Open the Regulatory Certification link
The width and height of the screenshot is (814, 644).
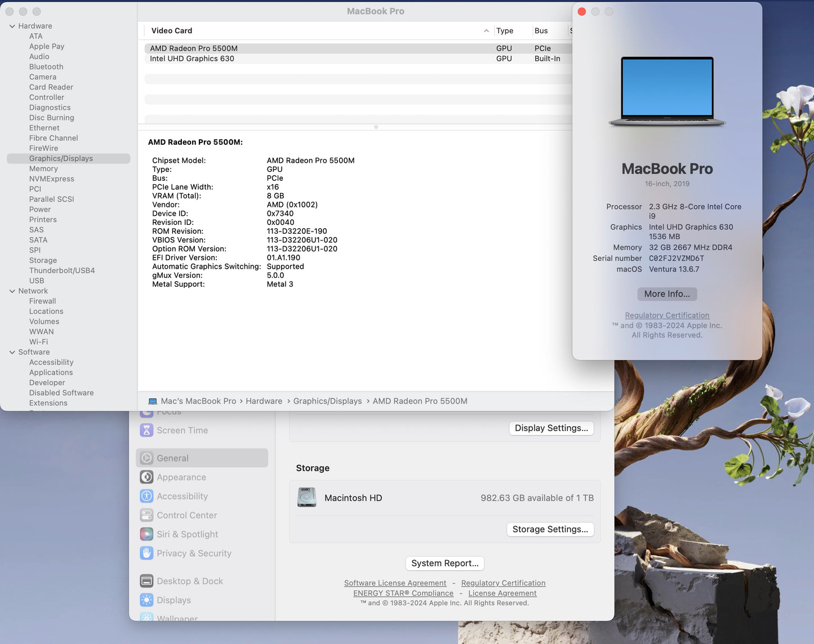point(666,315)
